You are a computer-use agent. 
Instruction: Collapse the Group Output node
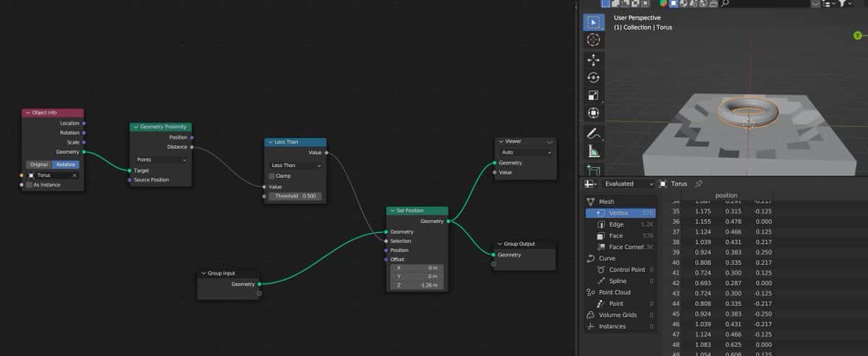tap(501, 244)
